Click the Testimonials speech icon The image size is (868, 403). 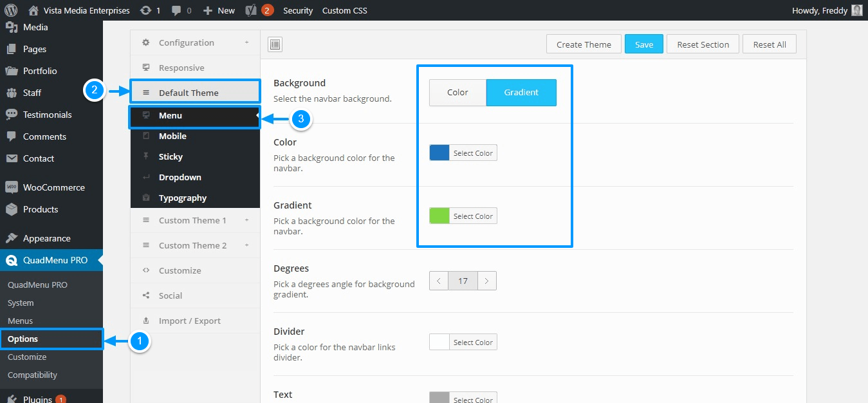12,115
